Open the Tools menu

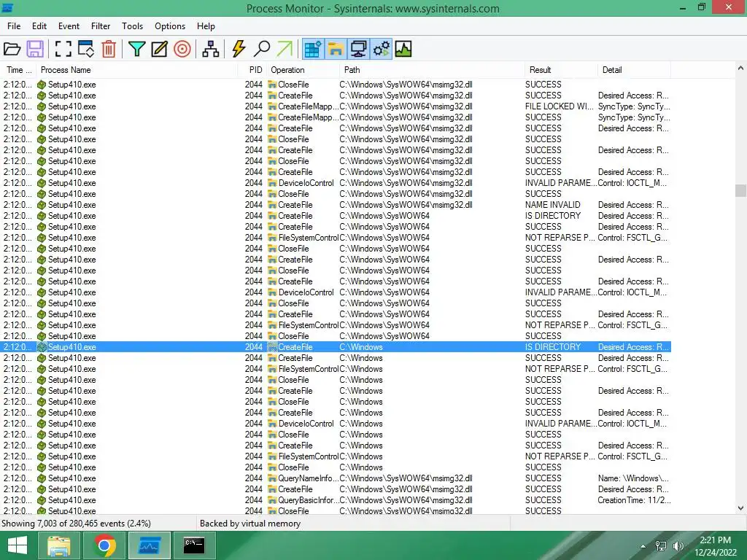[x=132, y=26]
